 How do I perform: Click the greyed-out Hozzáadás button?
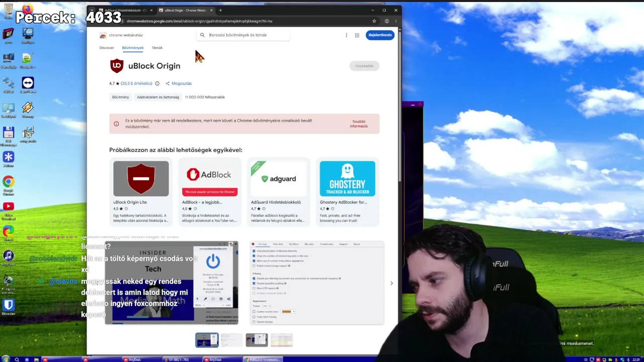[x=364, y=66]
